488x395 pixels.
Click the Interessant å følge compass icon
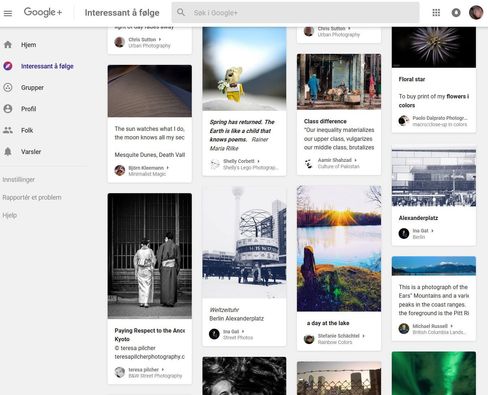[8, 66]
